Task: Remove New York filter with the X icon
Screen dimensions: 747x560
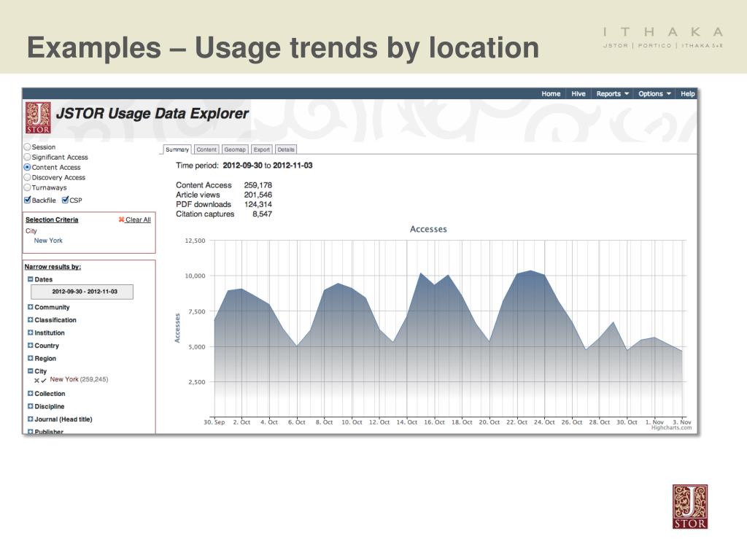Action: pyautogui.click(x=36, y=381)
